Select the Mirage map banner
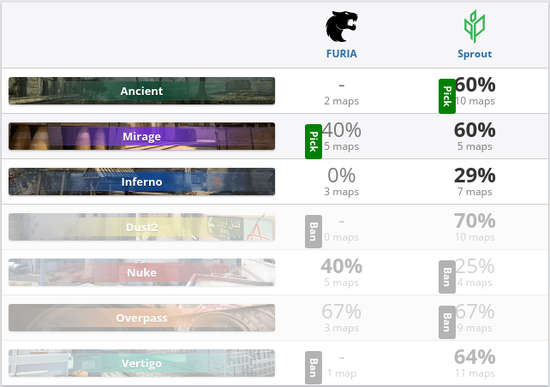Viewport: 550px width, 387px height. pos(142,136)
